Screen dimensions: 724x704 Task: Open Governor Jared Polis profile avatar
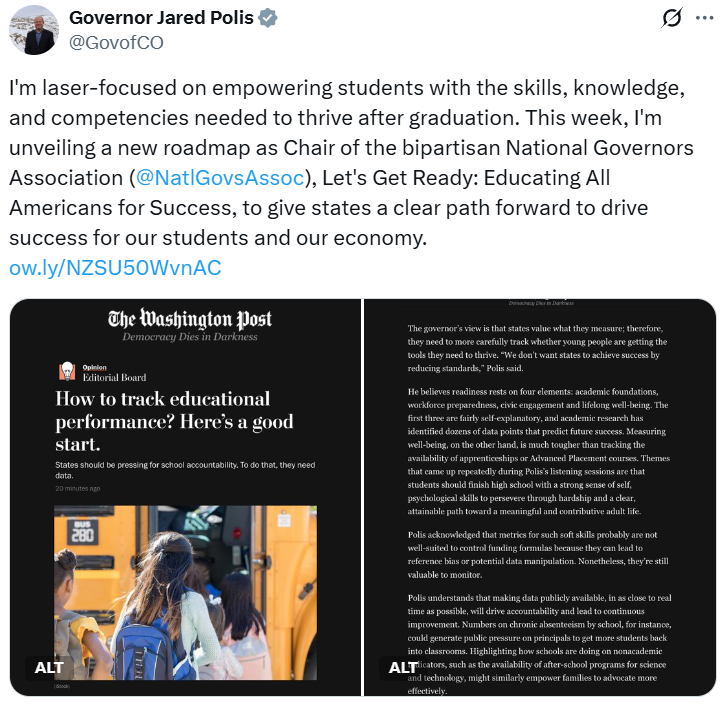[x=34, y=29]
